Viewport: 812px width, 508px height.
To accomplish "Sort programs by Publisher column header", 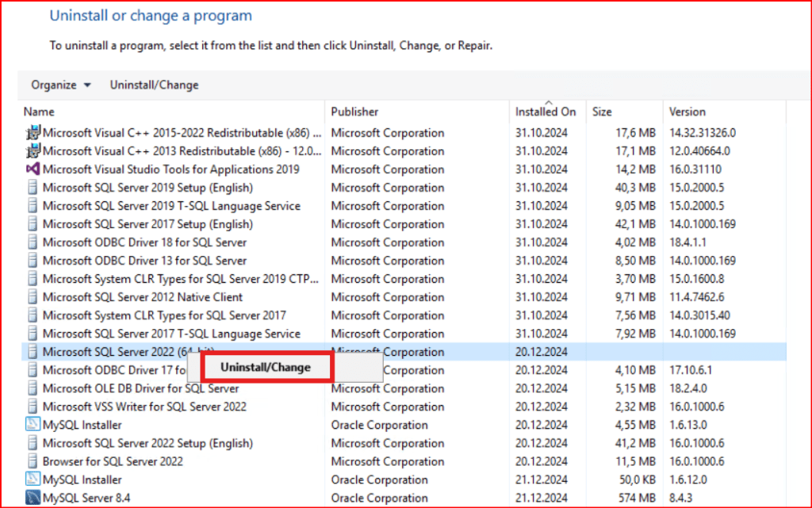I will pos(354,112).
